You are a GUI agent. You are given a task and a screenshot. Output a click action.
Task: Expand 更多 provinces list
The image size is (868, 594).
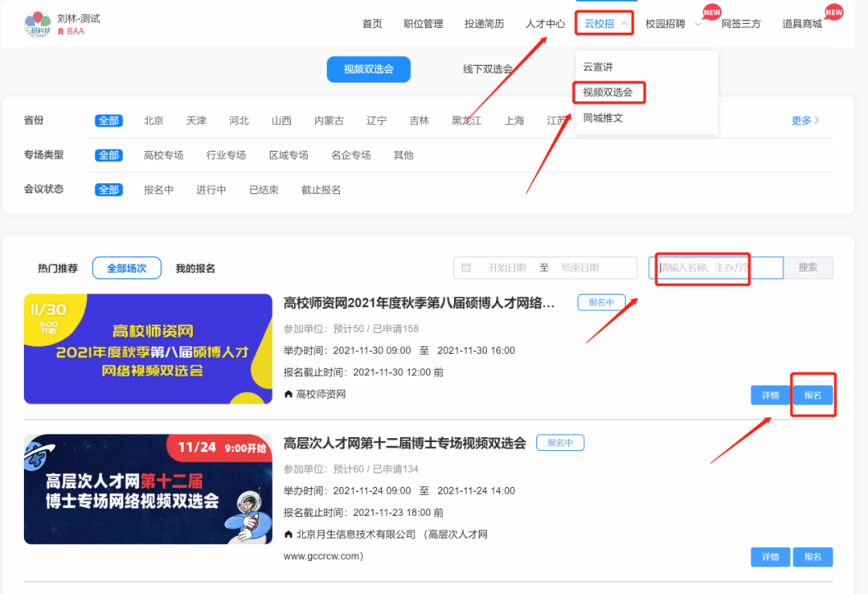pyautogui.click(x=805, y=121)
